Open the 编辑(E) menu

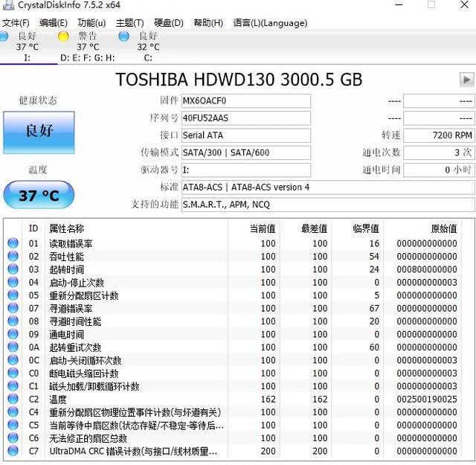(x=54, y=23)
